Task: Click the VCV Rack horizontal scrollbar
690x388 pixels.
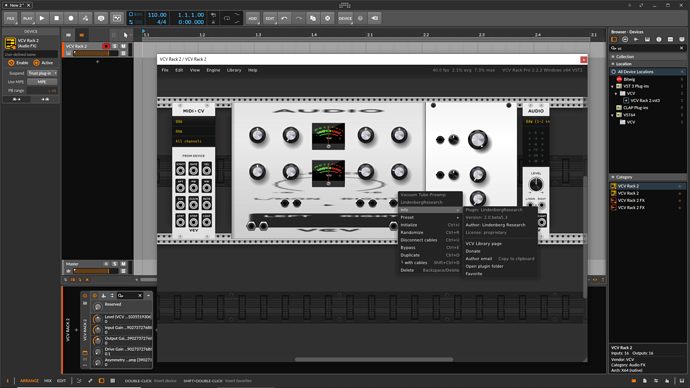Action: coord(374,359)
